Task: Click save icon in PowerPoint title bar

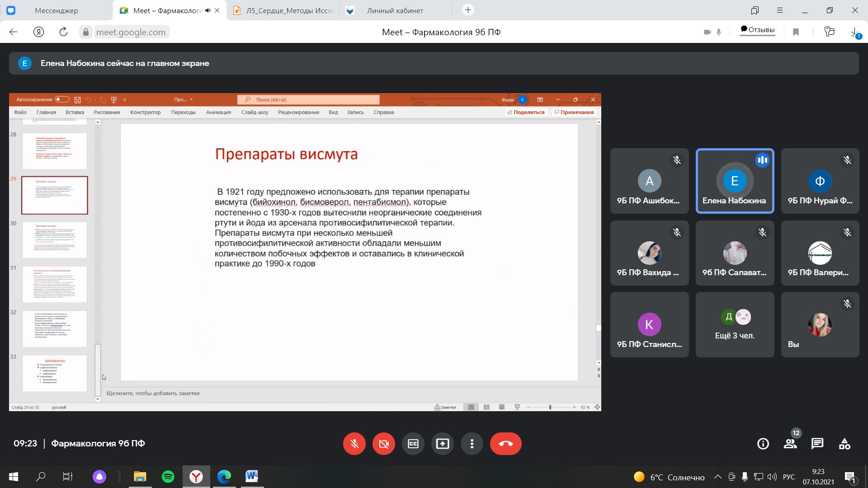Action: [x=77, y=99]
